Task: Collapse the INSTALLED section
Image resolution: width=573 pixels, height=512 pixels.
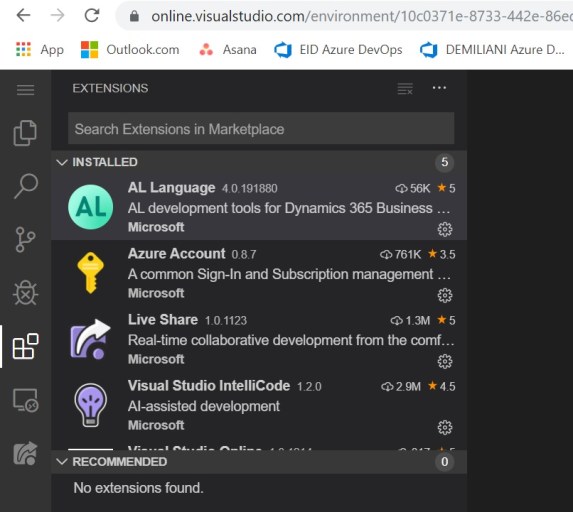Action: click(62, 162)
